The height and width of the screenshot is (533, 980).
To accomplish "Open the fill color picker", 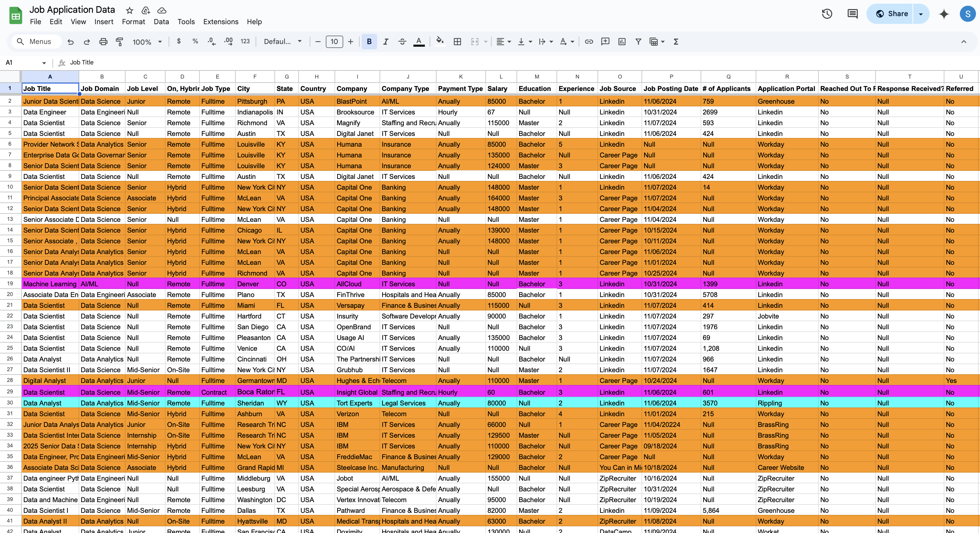I will [x=440, y=42].
